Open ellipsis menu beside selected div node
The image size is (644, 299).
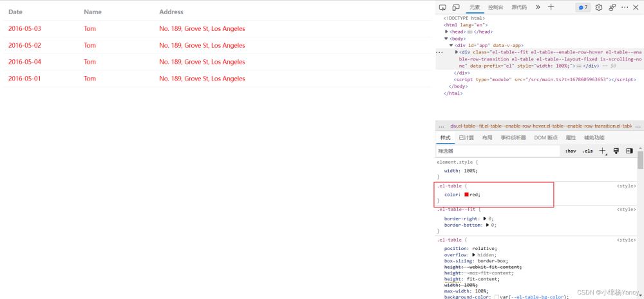coord(439,53)
